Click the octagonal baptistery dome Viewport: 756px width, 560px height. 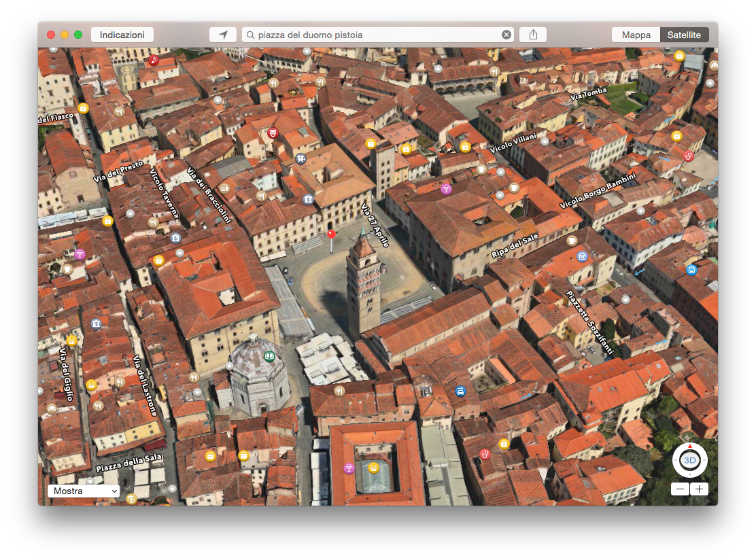[x=256, y=357]
